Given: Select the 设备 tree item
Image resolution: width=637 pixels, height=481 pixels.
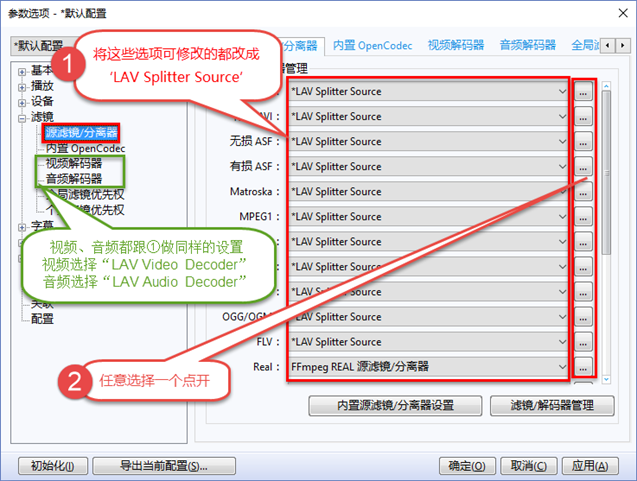Looking at the screenshot, I should tap(42, 101).
